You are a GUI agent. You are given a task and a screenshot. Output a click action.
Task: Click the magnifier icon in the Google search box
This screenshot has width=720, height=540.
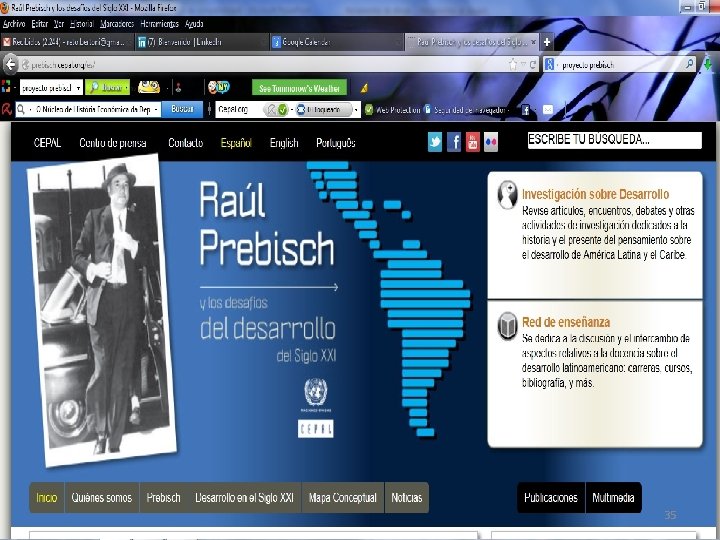click(x=690, y=64)
